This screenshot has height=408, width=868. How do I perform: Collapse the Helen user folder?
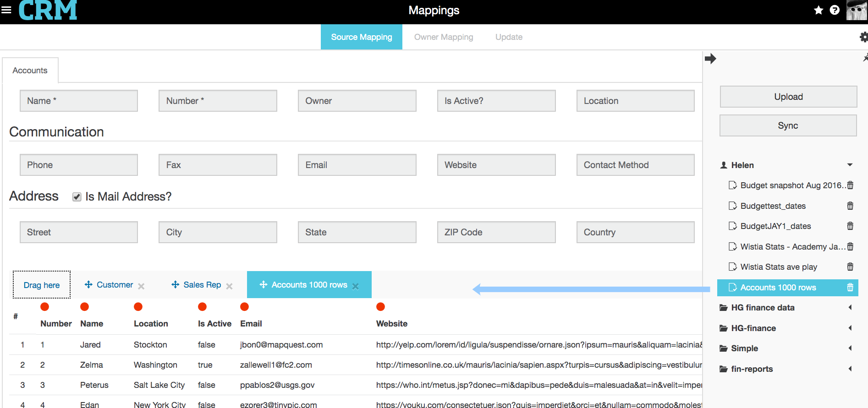[850, 165]
